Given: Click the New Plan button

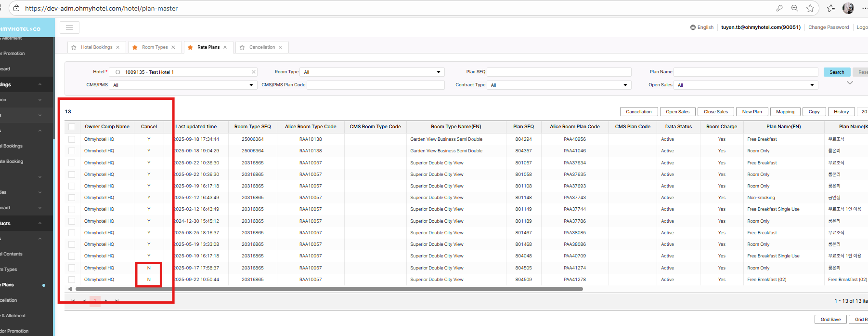Looking at the screenshot, I should pyautogui.click(x=751, y=112).
